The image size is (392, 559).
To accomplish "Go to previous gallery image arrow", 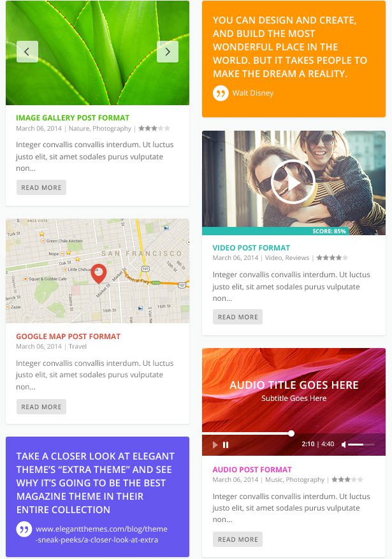I will [27, 52].
